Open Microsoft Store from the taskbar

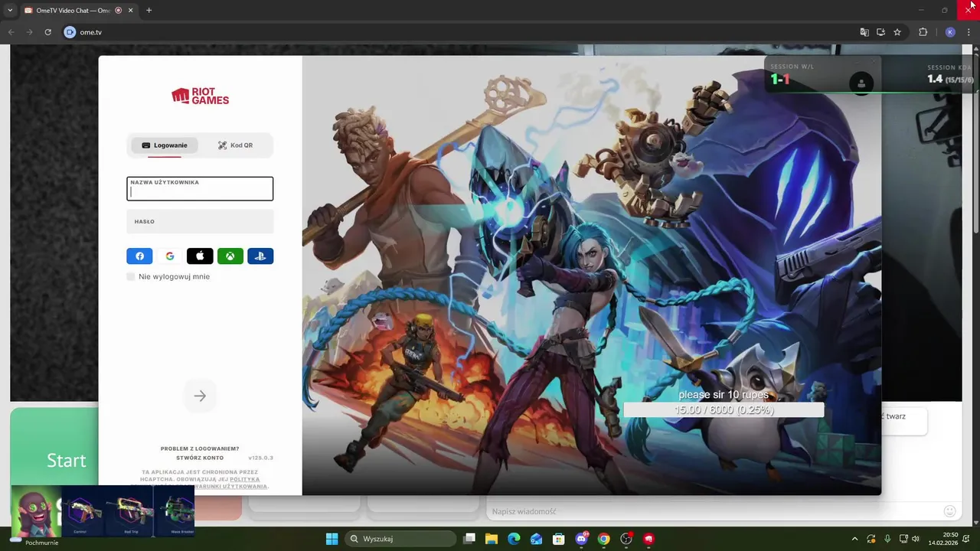(559, 539)
